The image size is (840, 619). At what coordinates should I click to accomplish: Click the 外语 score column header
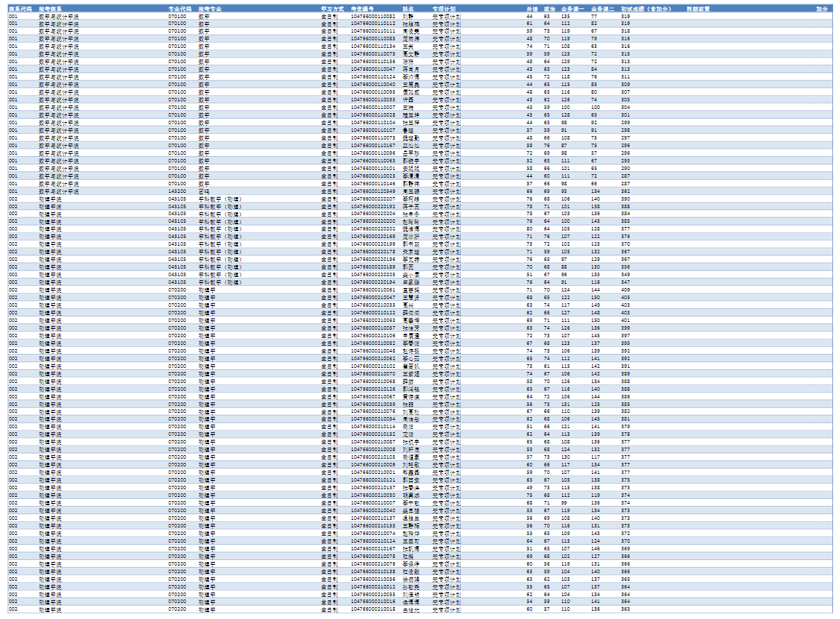(x=531, y=9)
